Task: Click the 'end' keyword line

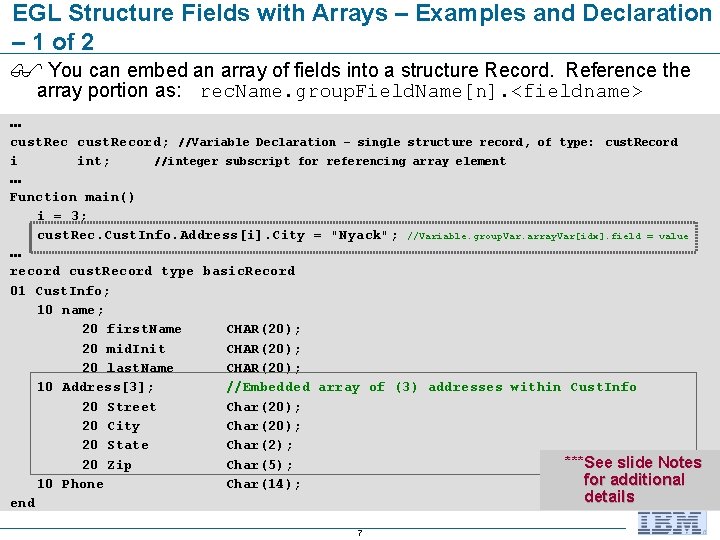Action: [22, 503]
